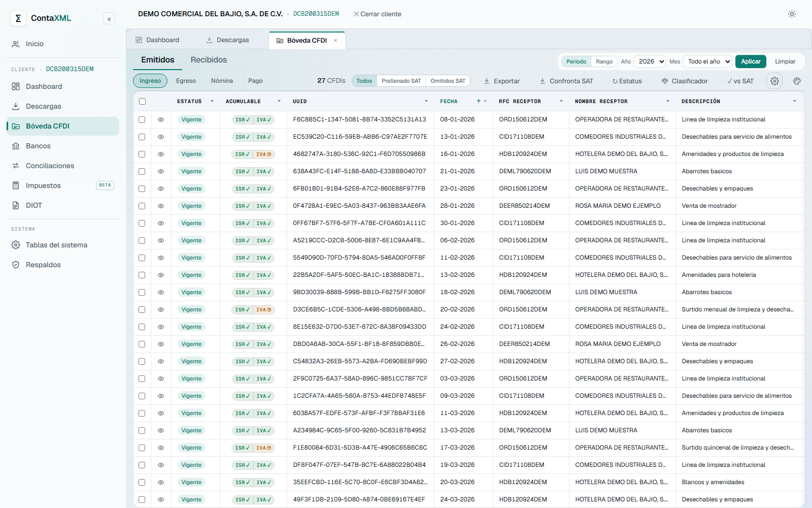Select Bóveda CFDI in sidebar
The width and height of the screenshot is (812, 508).
click(63, 126)
